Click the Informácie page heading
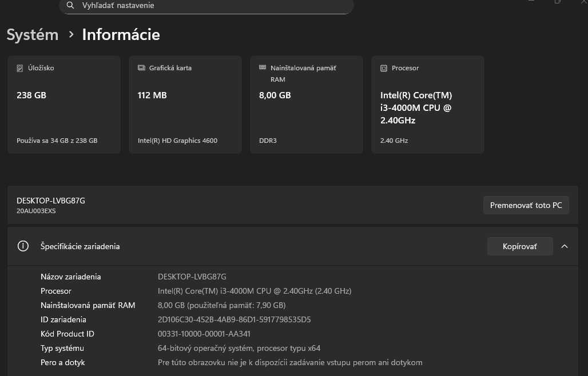588x376 pixels. 121,35
